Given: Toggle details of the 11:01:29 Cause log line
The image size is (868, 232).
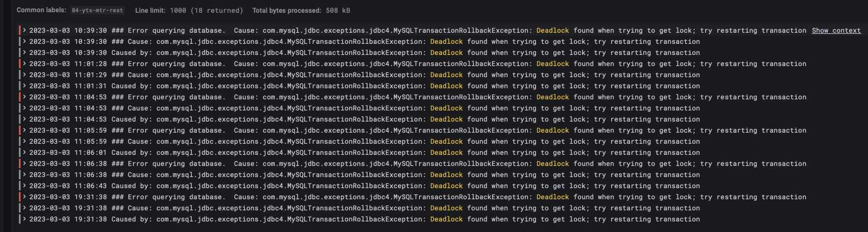Looking at the screenshot, I should (x=24, y=75).
